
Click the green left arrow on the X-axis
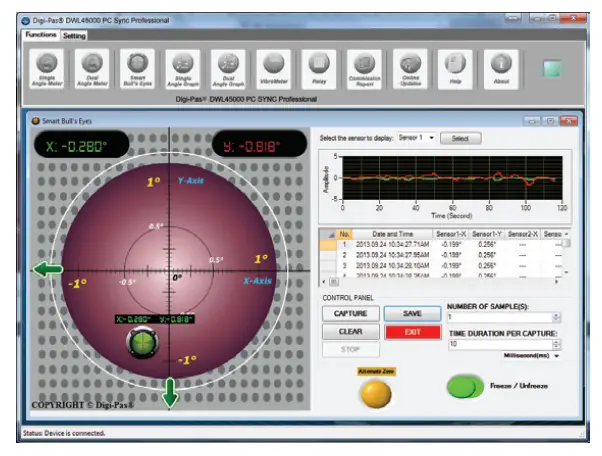point(48,269)
